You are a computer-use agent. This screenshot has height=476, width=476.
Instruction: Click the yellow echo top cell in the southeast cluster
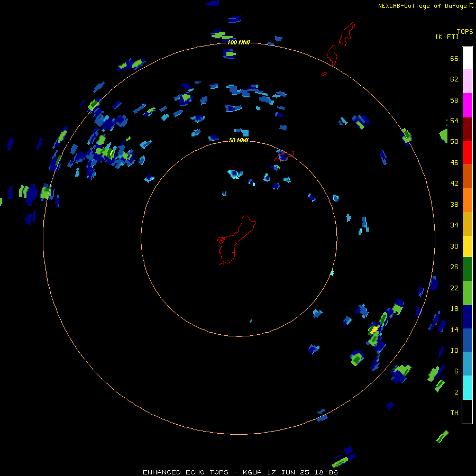(374, 329)
